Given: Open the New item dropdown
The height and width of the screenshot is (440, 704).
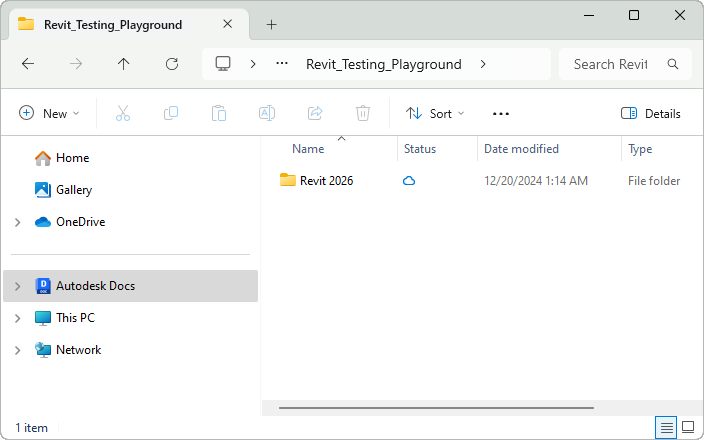Looking at the screenshot, I should tap(49, 113).
